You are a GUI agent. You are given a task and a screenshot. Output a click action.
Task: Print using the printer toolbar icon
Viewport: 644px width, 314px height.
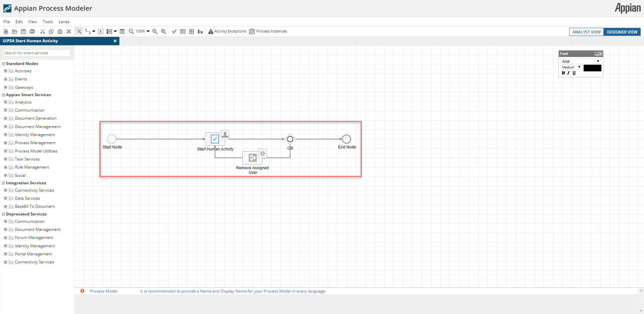click(32, 32)
